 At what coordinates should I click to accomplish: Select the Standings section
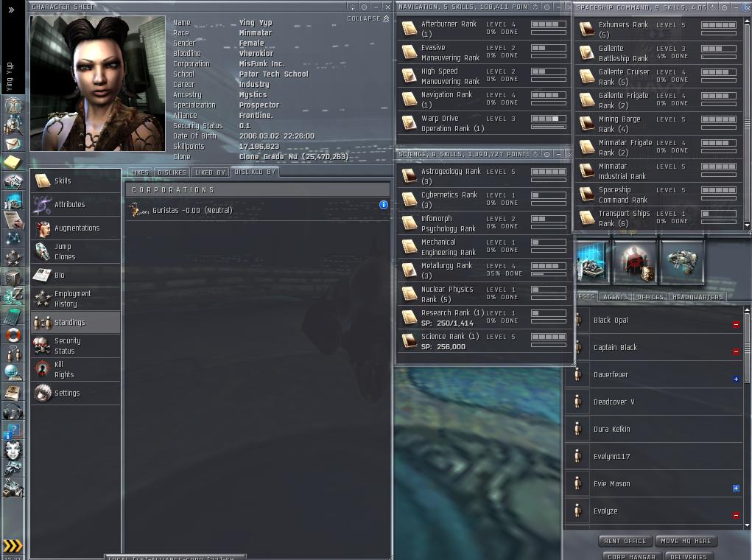(76, 322)
